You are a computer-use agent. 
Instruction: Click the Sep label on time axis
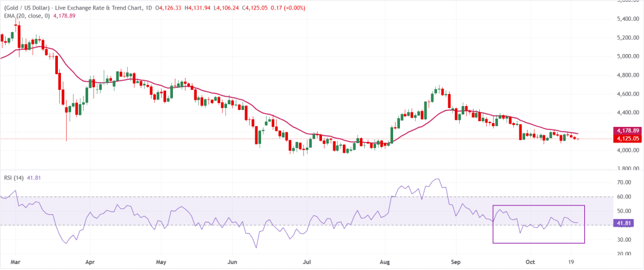[455, 262]
